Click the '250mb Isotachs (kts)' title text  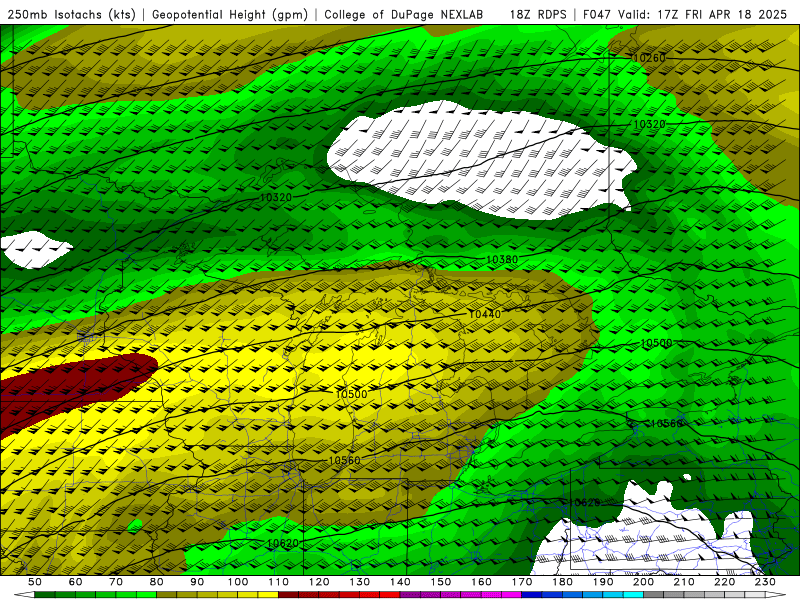(x=72, y=14)
